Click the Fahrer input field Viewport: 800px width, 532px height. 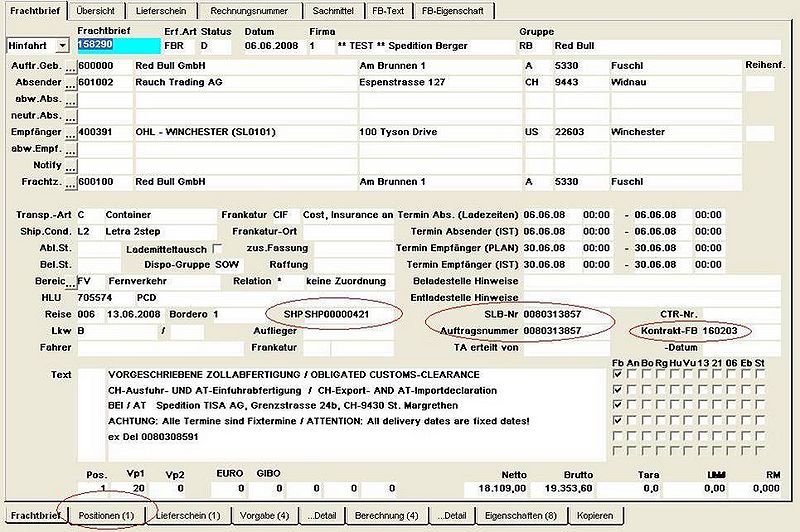(x=160, y=347)
